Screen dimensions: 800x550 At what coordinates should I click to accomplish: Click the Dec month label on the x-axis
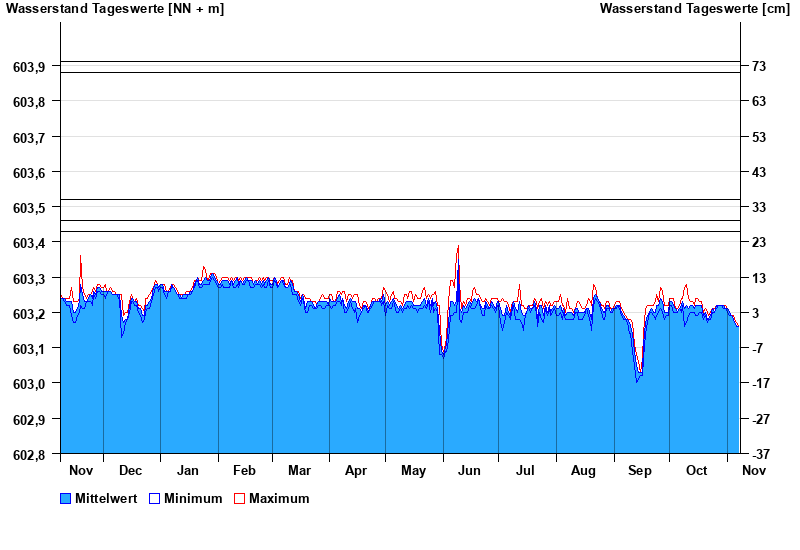point(130,470)
